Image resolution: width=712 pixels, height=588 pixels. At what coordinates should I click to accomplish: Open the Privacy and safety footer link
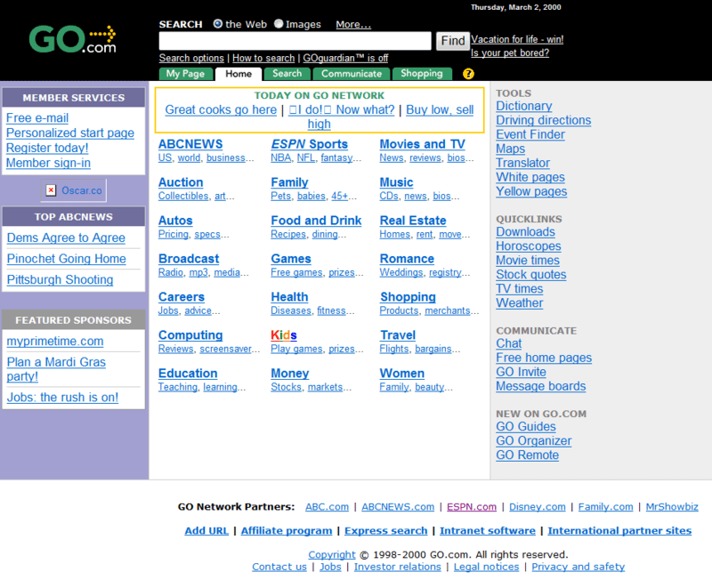pyautogui.click(x=578, y=567)
